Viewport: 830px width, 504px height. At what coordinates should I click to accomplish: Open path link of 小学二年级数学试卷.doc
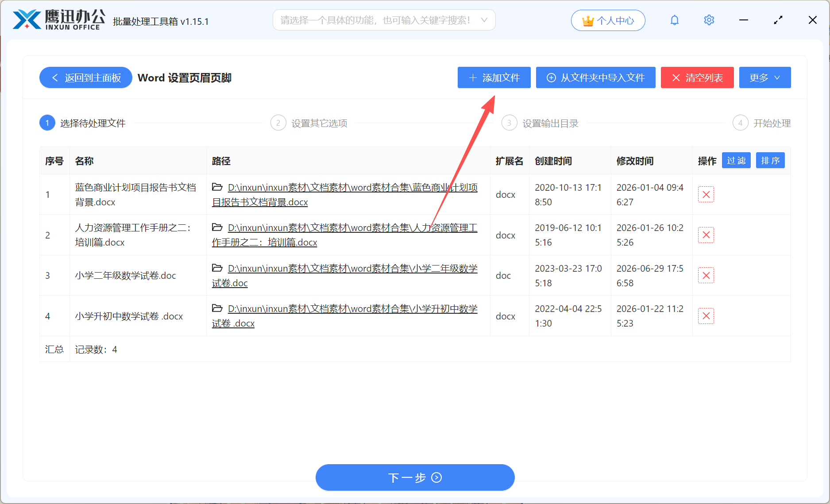(x=345, y=276)
